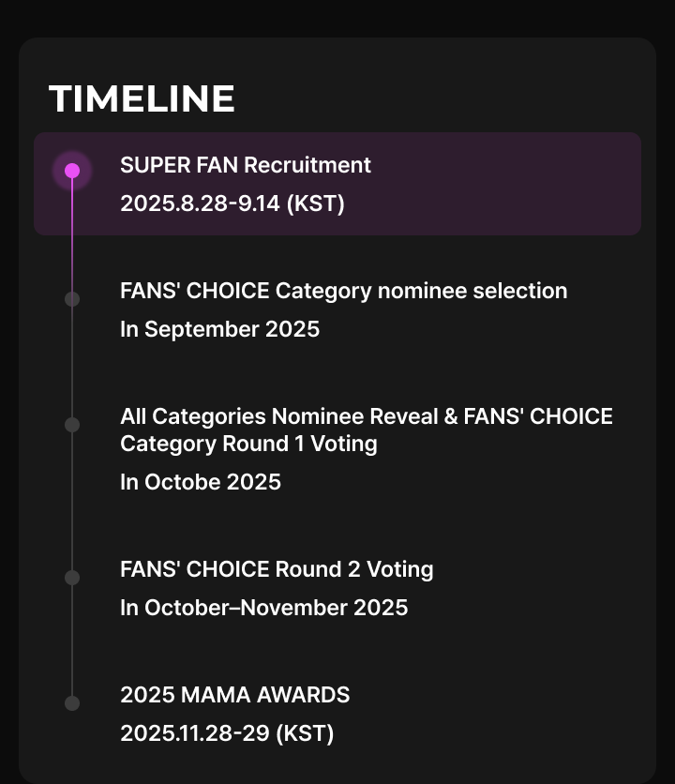Image resolution: width=675 pixels, height=784 pixels.
Task: Click the 2025.8.28-9.14 (KST) date text
Action: pyautogui.click(x=232, y=204)
